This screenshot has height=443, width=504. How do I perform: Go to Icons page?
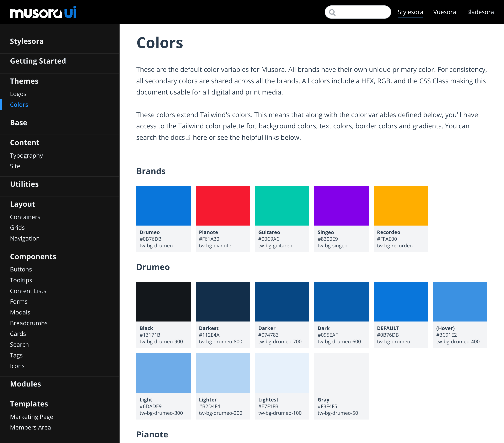(17, 366)
